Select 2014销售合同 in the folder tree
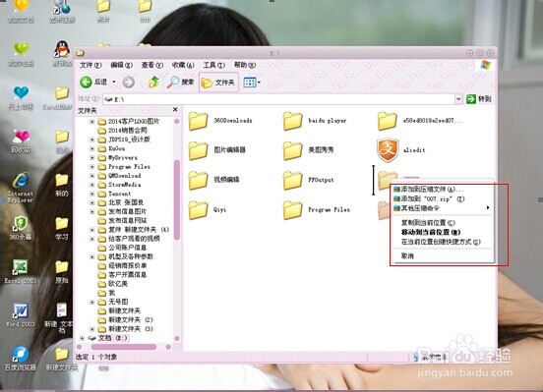 tap(123, 131)
